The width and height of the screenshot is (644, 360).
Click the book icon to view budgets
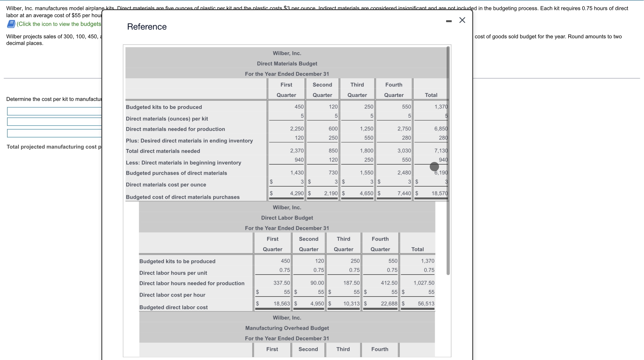click(11, 24)
